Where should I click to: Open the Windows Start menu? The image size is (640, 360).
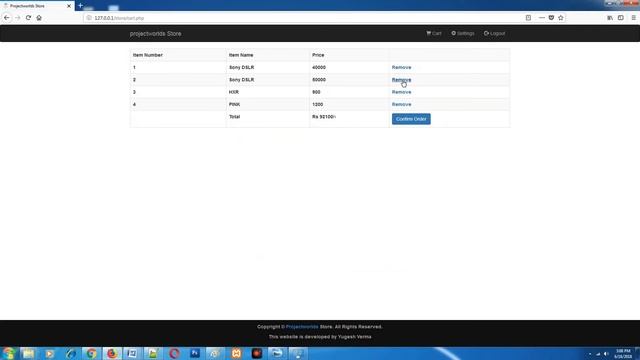(9, 353)
